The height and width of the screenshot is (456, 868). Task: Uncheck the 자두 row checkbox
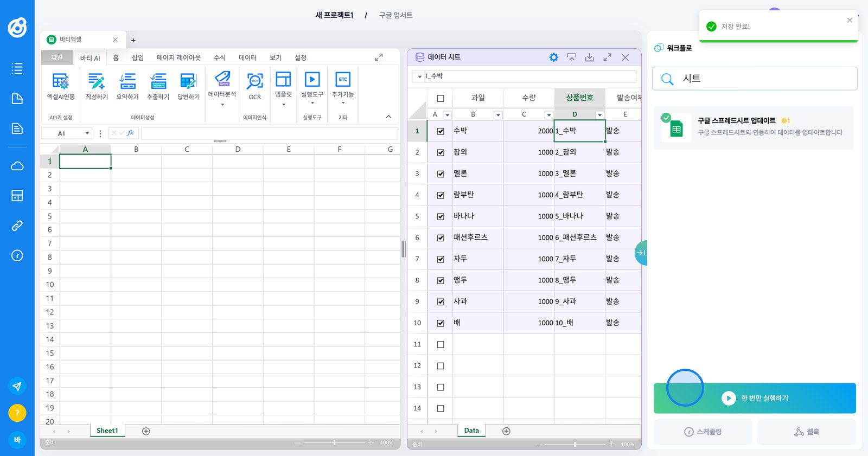coord(441,259)
